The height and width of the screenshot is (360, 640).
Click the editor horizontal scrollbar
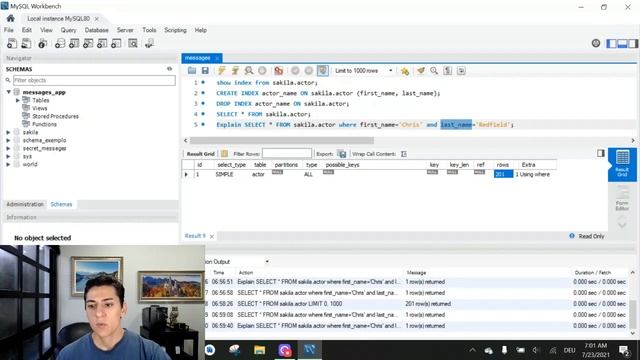point(282,140)
